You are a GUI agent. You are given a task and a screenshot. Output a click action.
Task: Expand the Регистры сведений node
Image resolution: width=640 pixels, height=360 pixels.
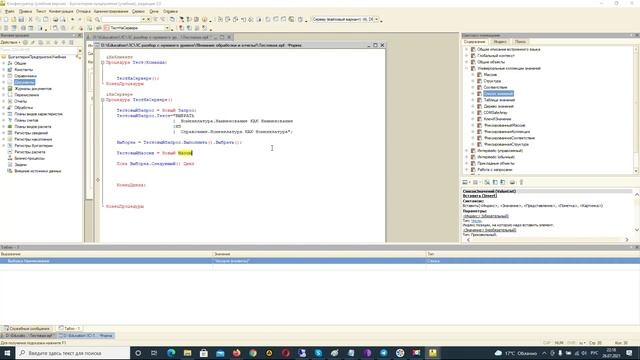pyautogui.click(x=4, y=133)
